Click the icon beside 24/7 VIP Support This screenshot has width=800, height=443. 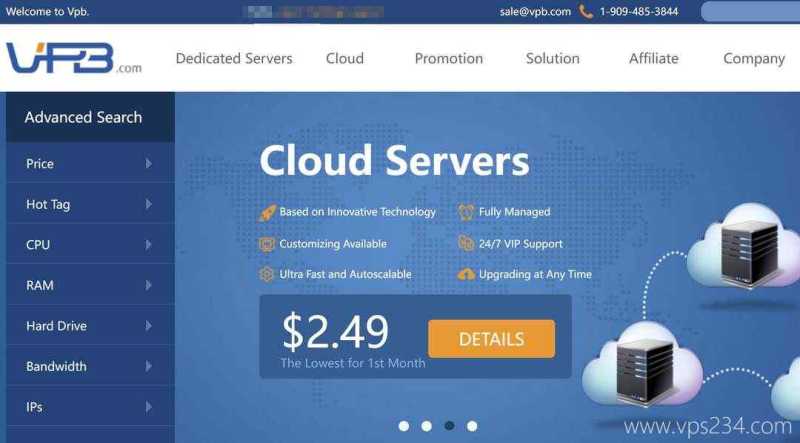(466, 243)
